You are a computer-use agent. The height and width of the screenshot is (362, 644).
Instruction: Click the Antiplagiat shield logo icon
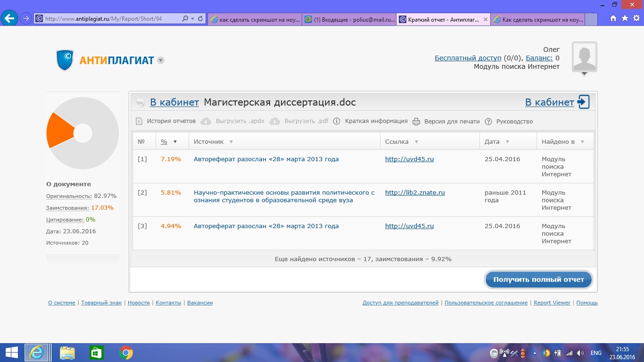(x=65, y=60)
